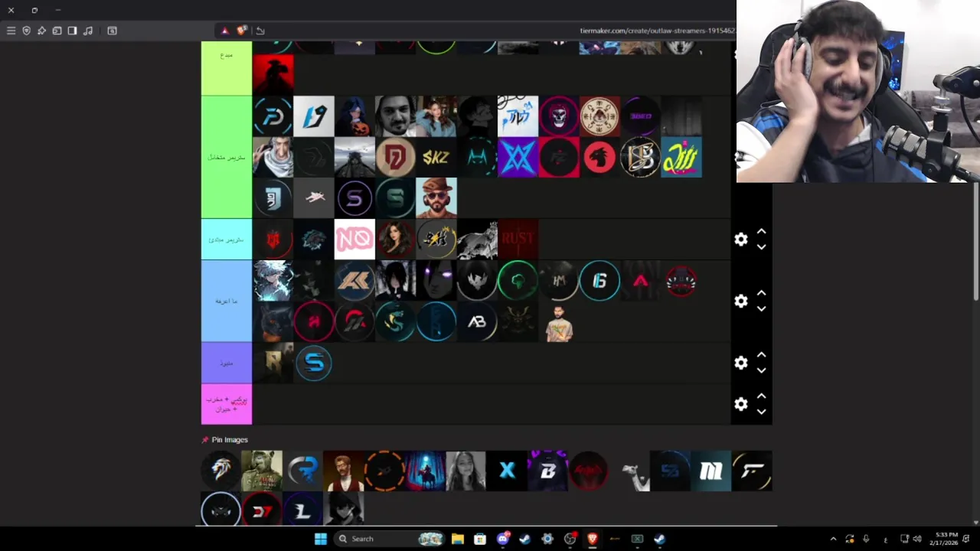Select the blue X logo pin image

point(507,471)
